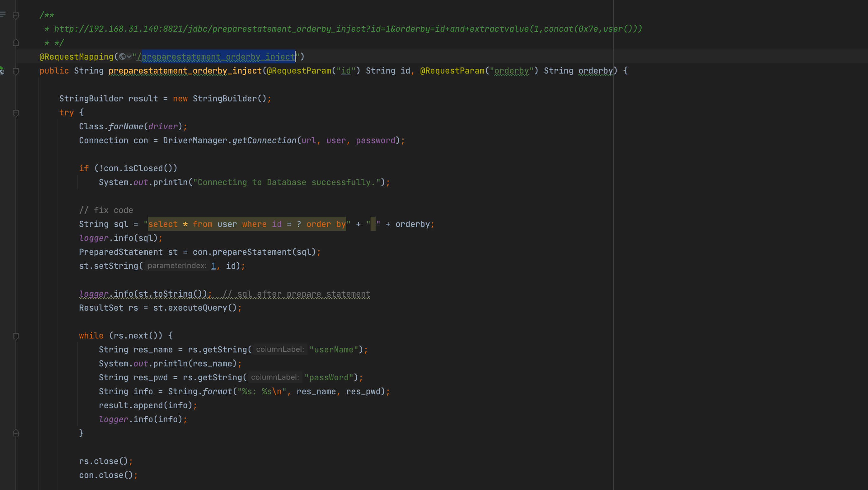
Task: Collapse the while loop via its fold marker
Action: pyautogui.click(x=16, y=336)
